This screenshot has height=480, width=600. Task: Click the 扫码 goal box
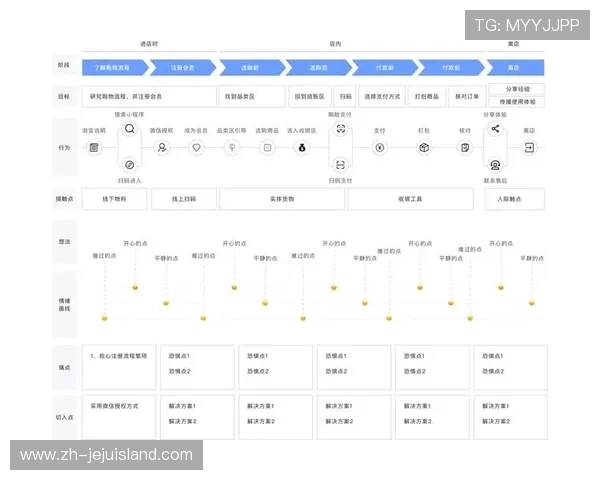click(x=346, y=96)
